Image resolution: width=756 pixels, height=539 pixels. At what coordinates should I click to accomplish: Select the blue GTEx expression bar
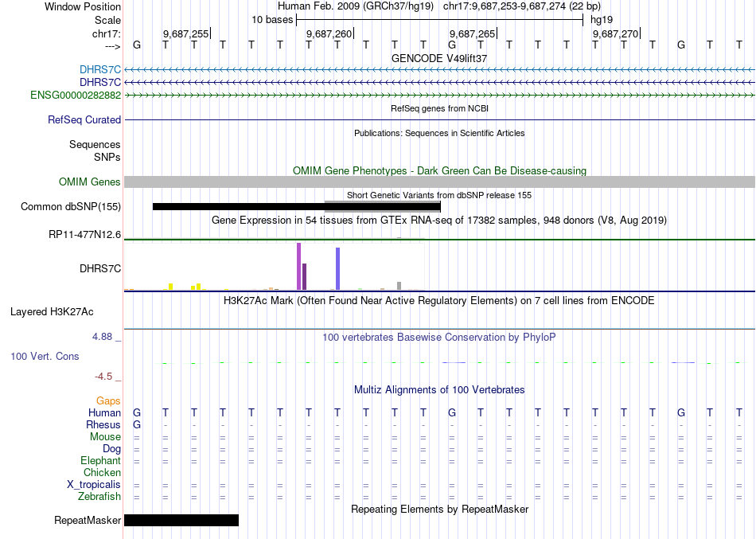(338, 269)
